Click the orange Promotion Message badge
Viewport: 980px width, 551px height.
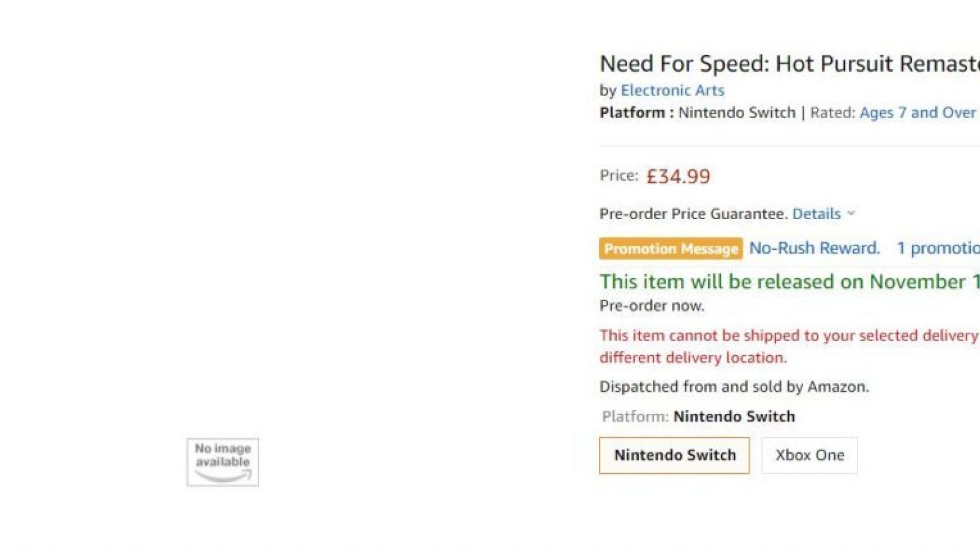click(x=671, y=249)
